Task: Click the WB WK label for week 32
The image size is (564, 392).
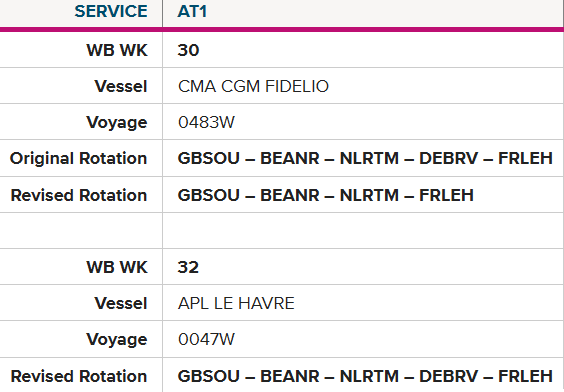Action: click(117, 267)
